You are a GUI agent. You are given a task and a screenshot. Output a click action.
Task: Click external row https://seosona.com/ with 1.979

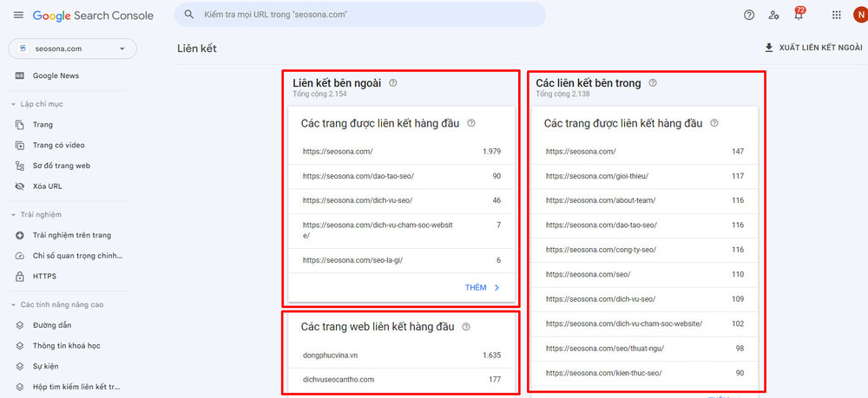click(x=402, y=152)
